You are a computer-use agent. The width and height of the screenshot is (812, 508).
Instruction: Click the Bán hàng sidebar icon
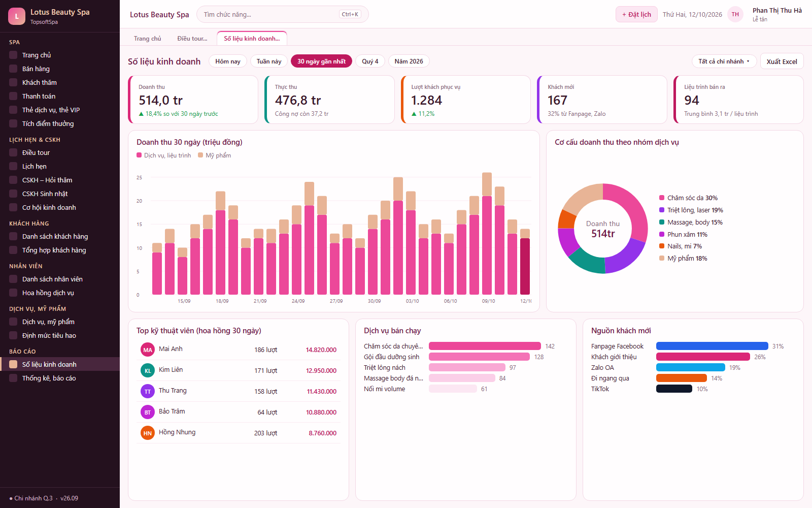click(13, 69)
